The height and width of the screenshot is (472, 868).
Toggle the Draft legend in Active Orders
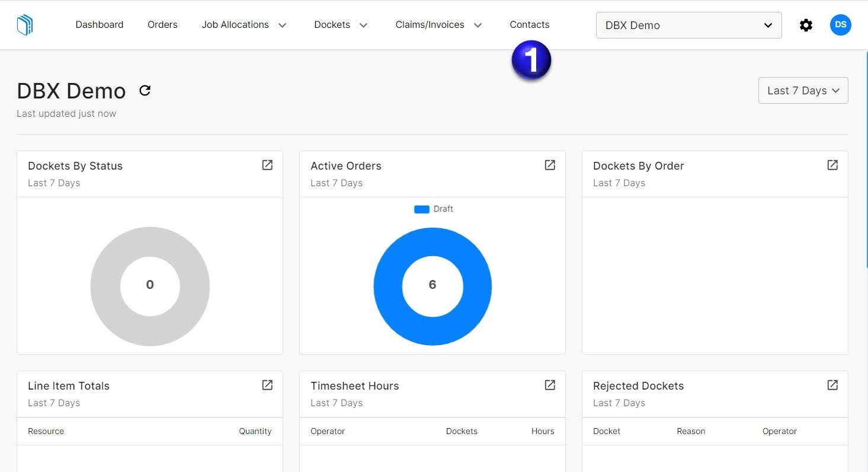point(434,209)
